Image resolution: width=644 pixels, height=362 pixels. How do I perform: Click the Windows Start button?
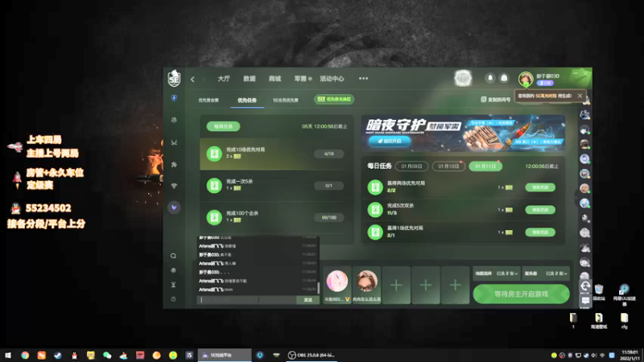click(x=8, y=355)
